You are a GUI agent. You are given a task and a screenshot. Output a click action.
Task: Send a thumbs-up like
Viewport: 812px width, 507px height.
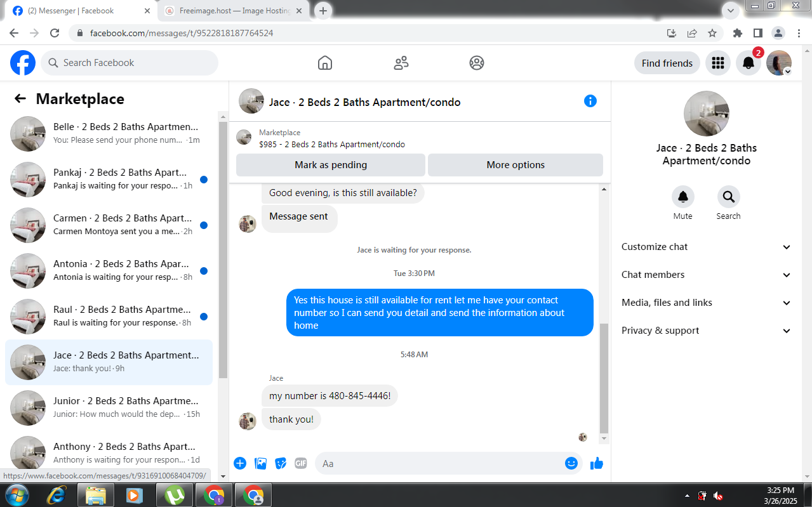tap(596, 463)
